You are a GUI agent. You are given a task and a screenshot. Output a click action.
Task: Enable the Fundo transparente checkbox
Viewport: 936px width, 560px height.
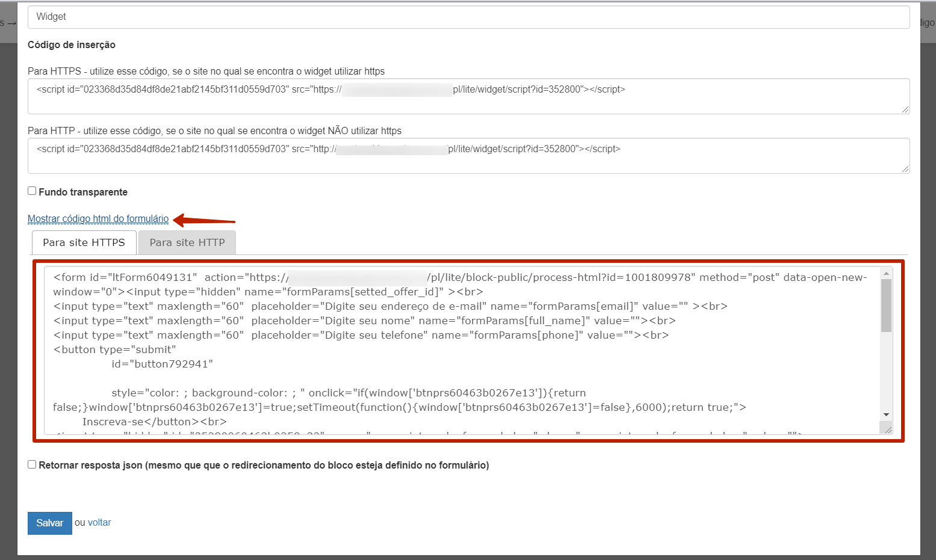click(x=32, y=191)
